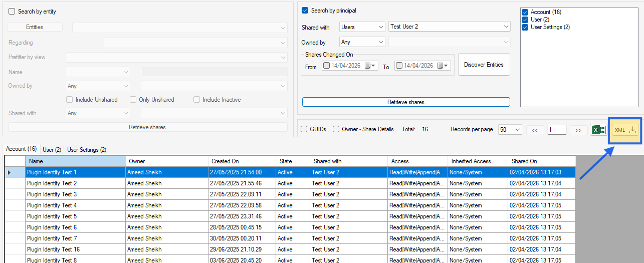Enable the To date checkbox
The height and width of the screenshot is (263, 644).
399,66
